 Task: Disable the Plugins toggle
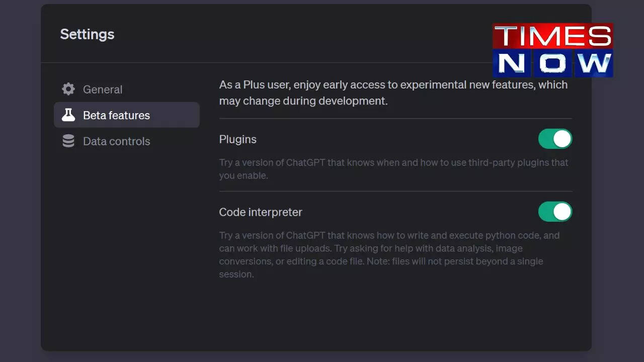point(555,139)
